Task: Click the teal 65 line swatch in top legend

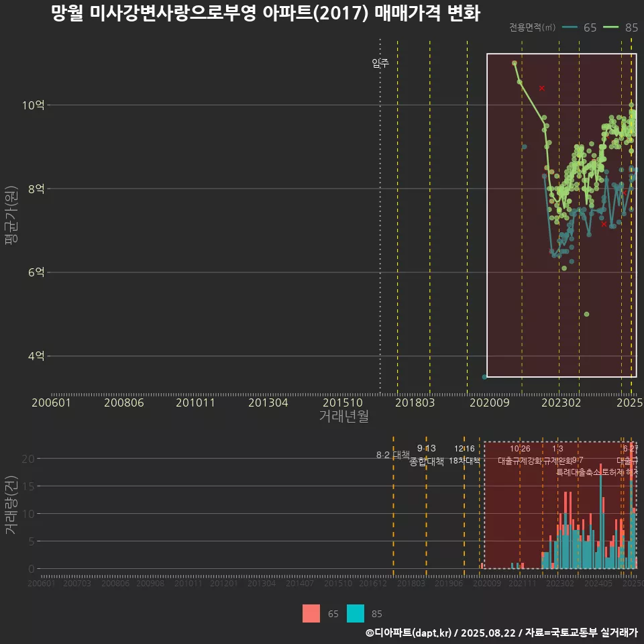Action: (570, 28)
